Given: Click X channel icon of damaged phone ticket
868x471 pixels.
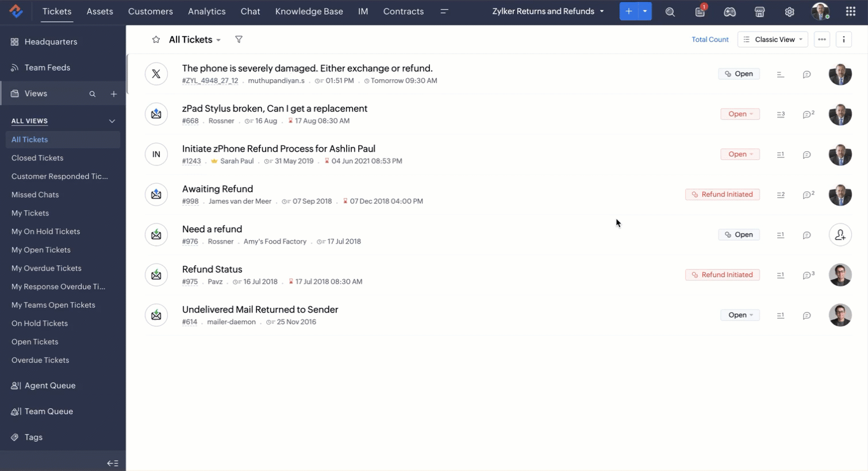Looking at the screenshot, I should [x=156, y=74].
